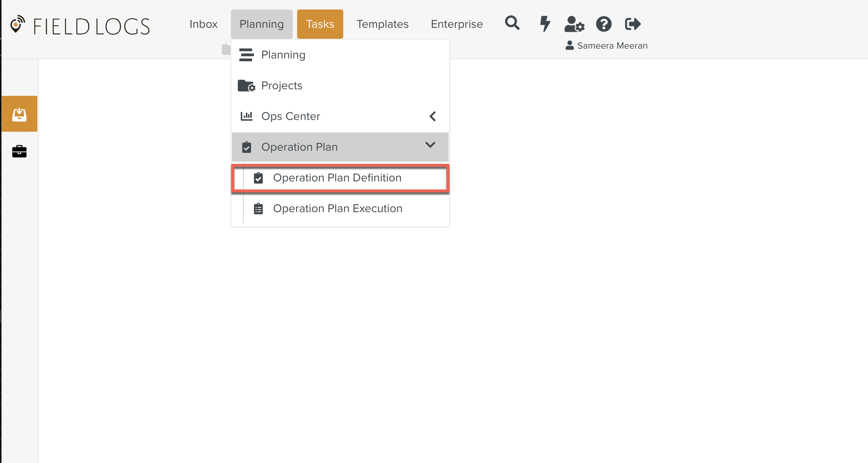868x463 pixels.
Task: Choose Operation Plan Execution menu entry
Action: coord(337,208)
